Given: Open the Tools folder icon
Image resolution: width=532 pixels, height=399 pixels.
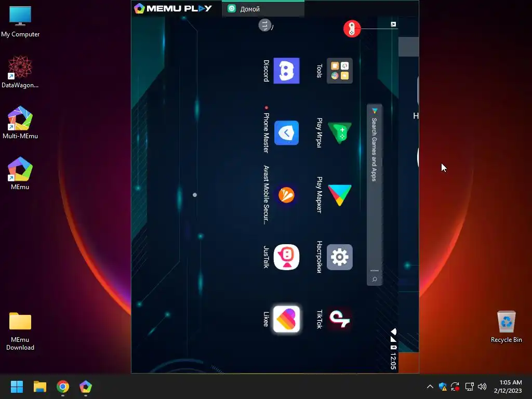Looking at the screenshot, I should [x=340, y=71].
